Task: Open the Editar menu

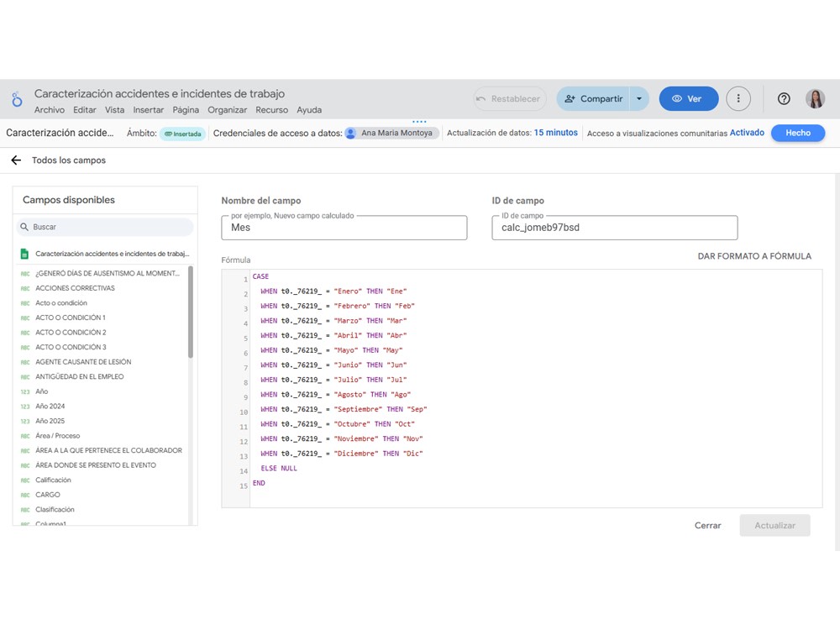Action: click(85, 110)
